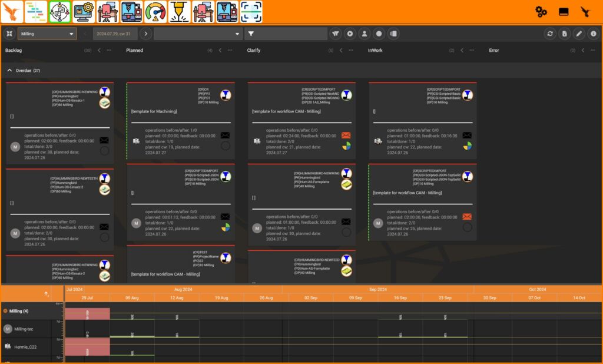Open the three-dots menu of the Planned column

click(230, 51)
